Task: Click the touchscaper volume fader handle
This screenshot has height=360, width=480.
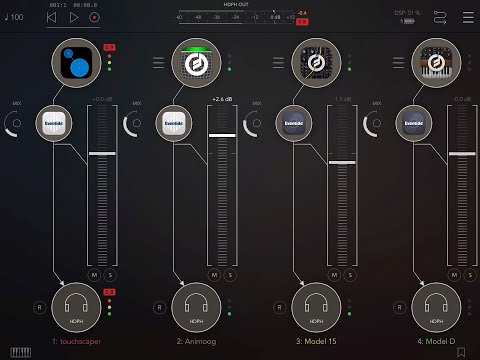Action: [x=102, y=154]
